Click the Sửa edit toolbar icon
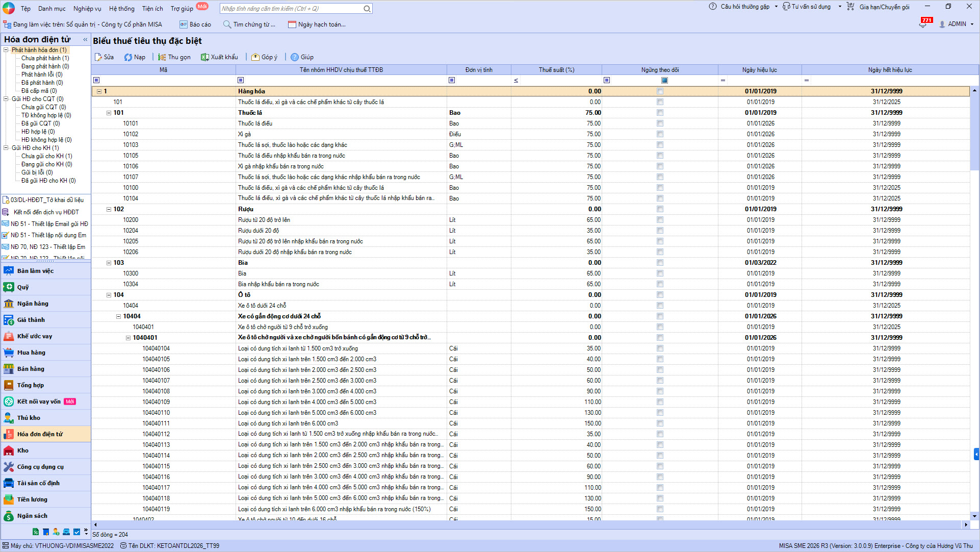Viewport: 980px width, 552px height. coord(98,57)
